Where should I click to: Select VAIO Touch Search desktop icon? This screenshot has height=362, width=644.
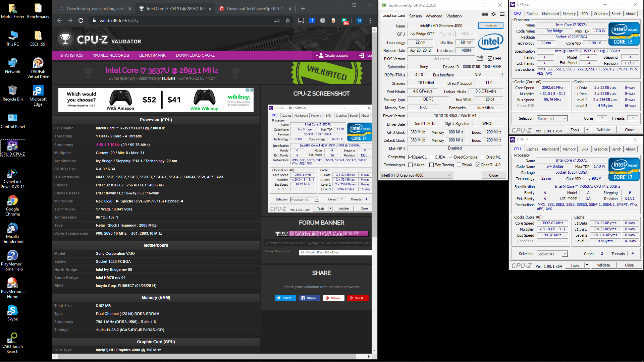pos(13,343)
